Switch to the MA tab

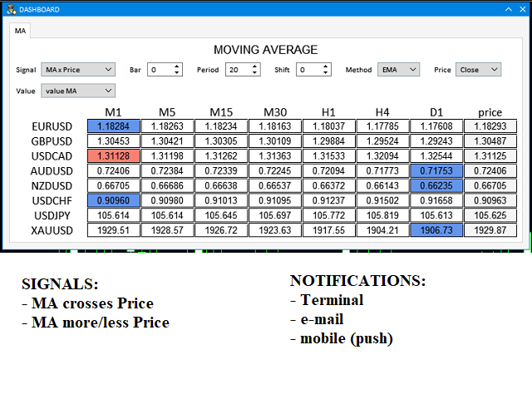[20, 31]
